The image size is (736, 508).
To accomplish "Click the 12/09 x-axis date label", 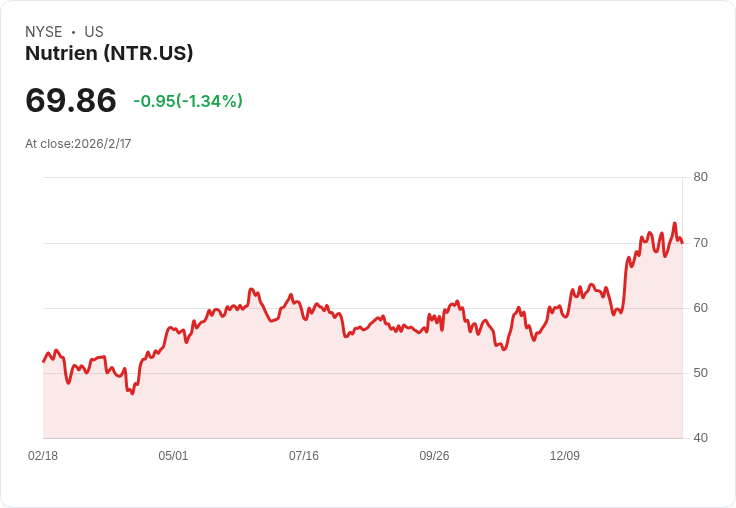I will 565,455.
